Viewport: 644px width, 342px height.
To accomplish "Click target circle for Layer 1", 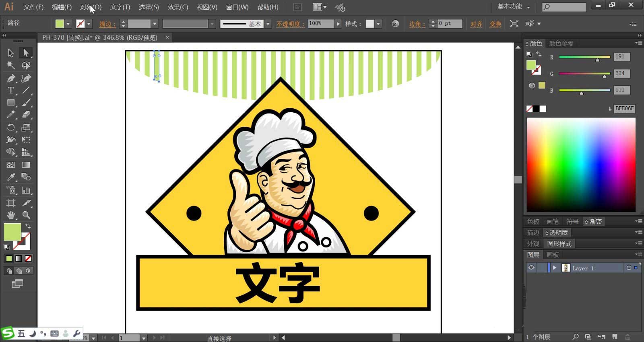I will coord(629,268).
